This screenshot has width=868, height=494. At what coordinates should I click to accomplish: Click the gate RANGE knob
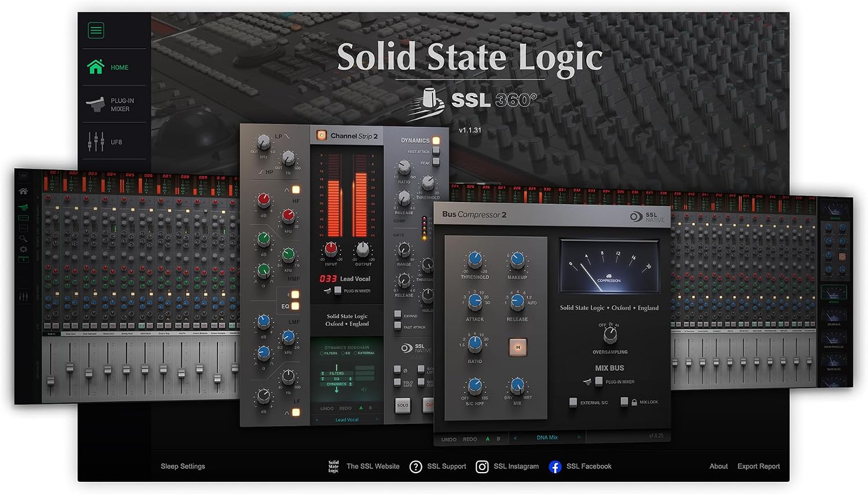[404, 250]
